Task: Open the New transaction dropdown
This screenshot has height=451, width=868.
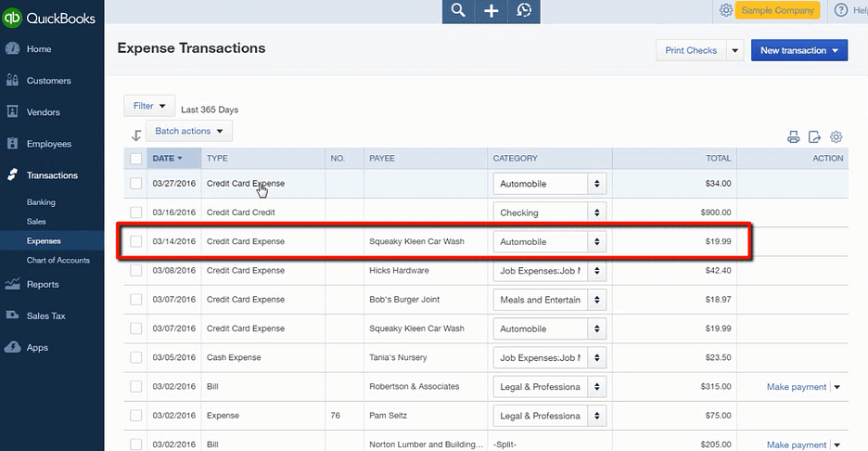Action: pyautogui.click(x=799, y=50)
